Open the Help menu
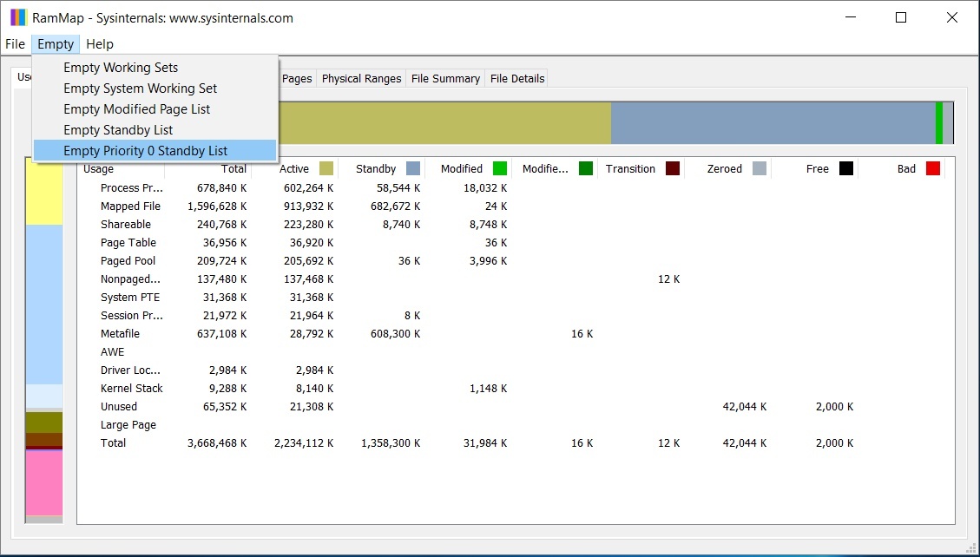The image size is (980, 557). coord(99,44)
